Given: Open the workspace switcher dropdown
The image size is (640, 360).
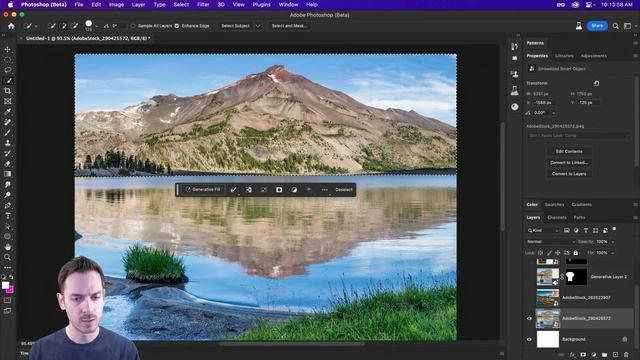Looking at the screenshot, I should pyautogui.click(x=630, y=26).
